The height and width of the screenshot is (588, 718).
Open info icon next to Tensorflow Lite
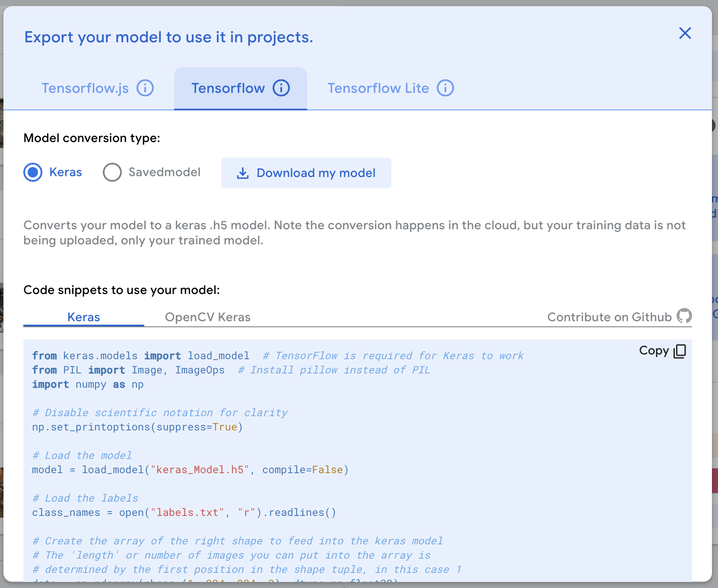click(x=445, y=88)
